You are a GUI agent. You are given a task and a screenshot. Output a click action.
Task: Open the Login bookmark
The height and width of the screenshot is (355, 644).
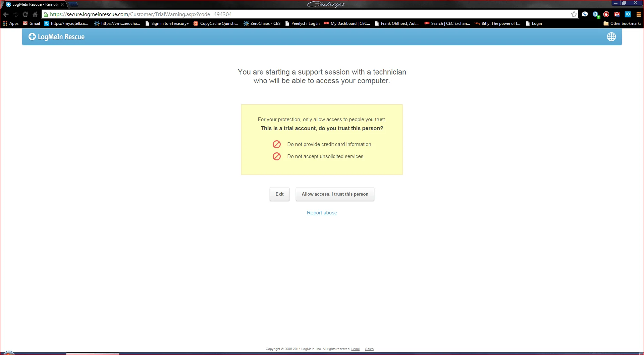pyautogui.click(x=534, y=23)
